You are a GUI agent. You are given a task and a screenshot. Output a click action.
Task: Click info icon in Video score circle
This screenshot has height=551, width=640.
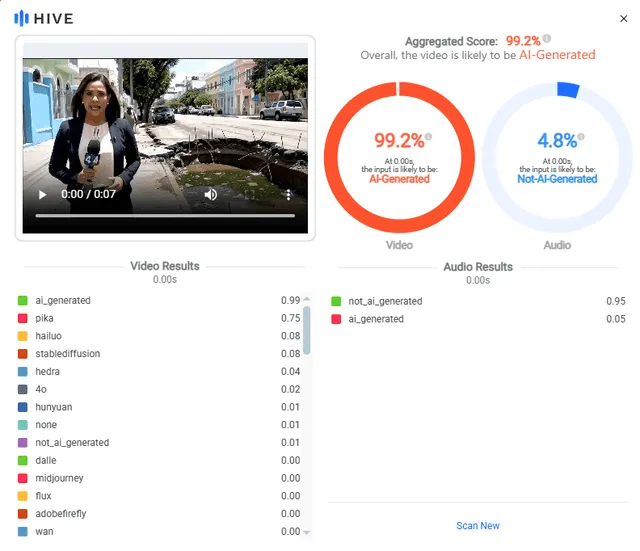pyautogui.click(x=428, y=136)
